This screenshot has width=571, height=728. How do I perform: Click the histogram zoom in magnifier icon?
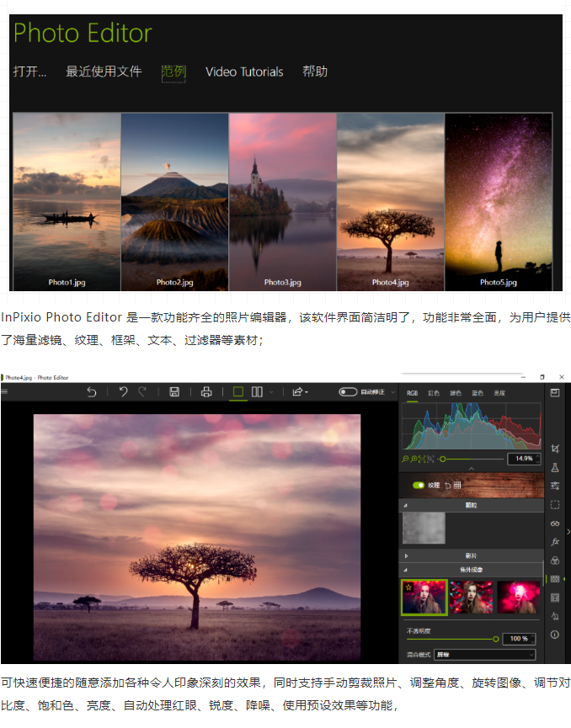click(414, 459)
